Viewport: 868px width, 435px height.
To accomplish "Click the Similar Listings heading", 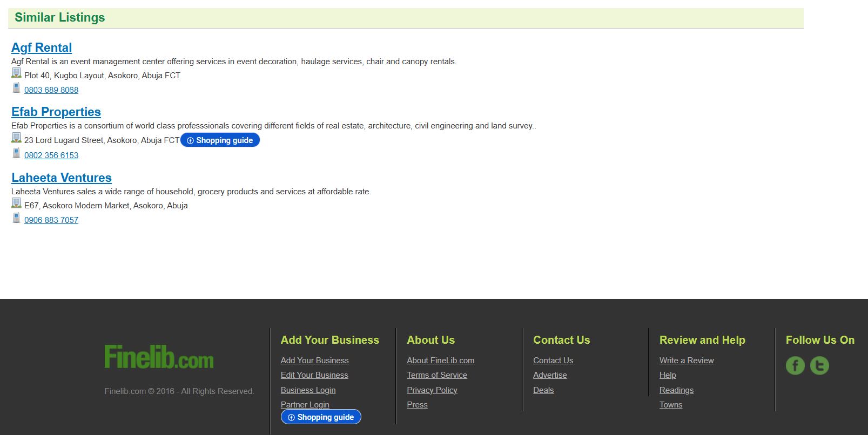I will (x=60, y=17).
